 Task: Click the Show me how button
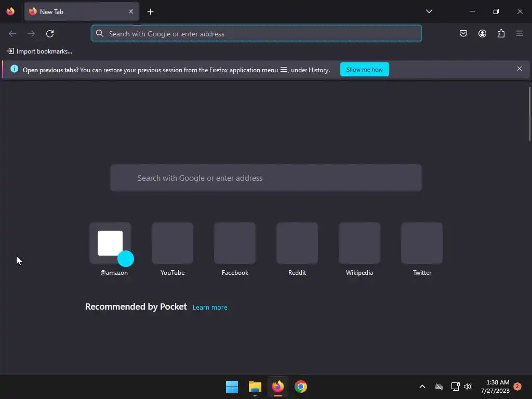click(x=364, y=70)
